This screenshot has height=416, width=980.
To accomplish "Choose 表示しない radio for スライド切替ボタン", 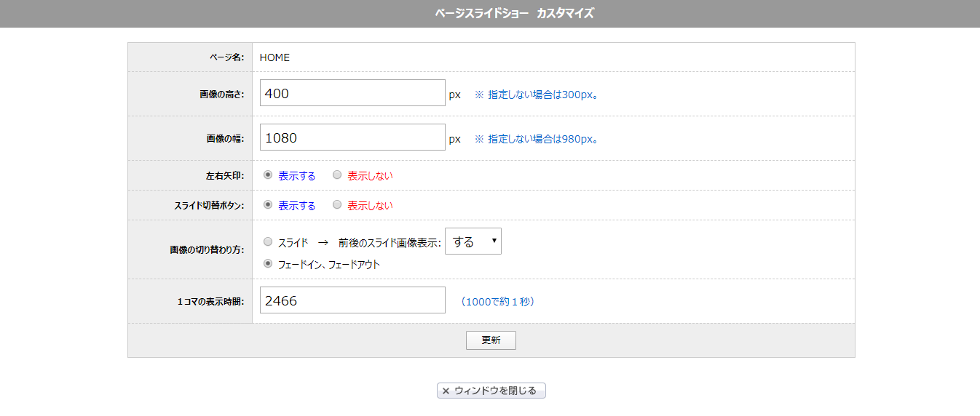I will pyautogui.click(x=337, y=205).
